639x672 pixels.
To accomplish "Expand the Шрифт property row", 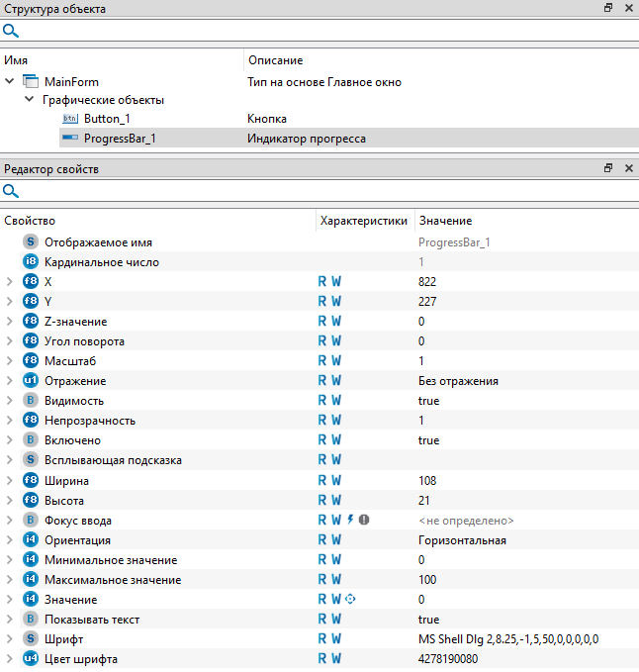I will tap(10, 638).
